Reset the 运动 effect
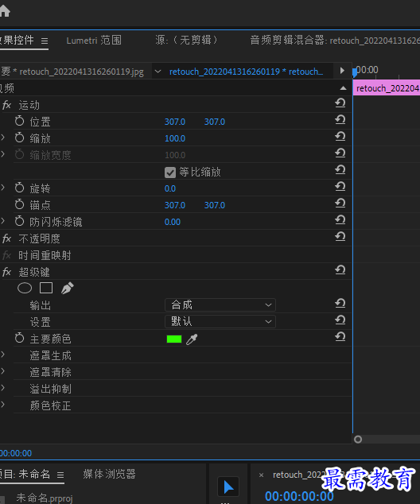This screenshot has width=420, height=504. coord(340,103)
